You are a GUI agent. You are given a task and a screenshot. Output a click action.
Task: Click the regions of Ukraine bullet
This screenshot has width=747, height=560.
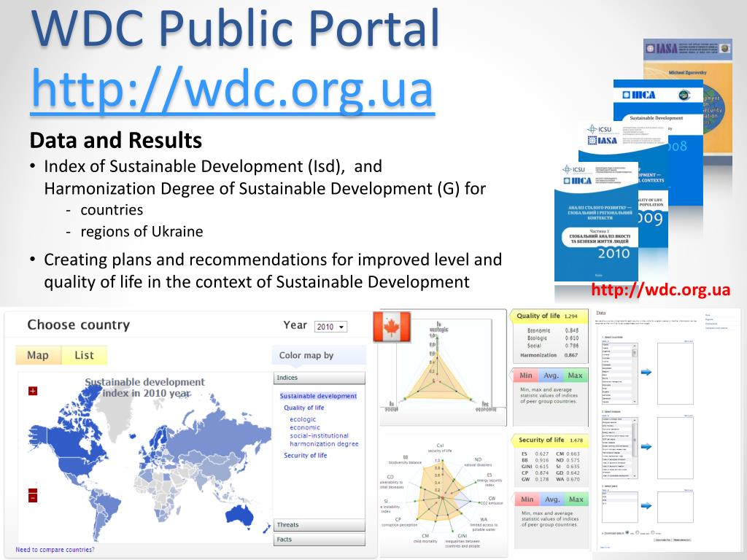click(142, 231)
